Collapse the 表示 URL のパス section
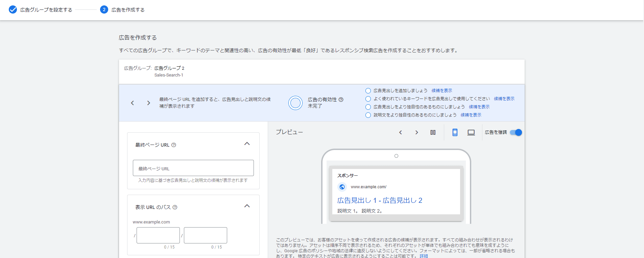The height and width of the screenshot is (258, 644). tap(247, 206)
